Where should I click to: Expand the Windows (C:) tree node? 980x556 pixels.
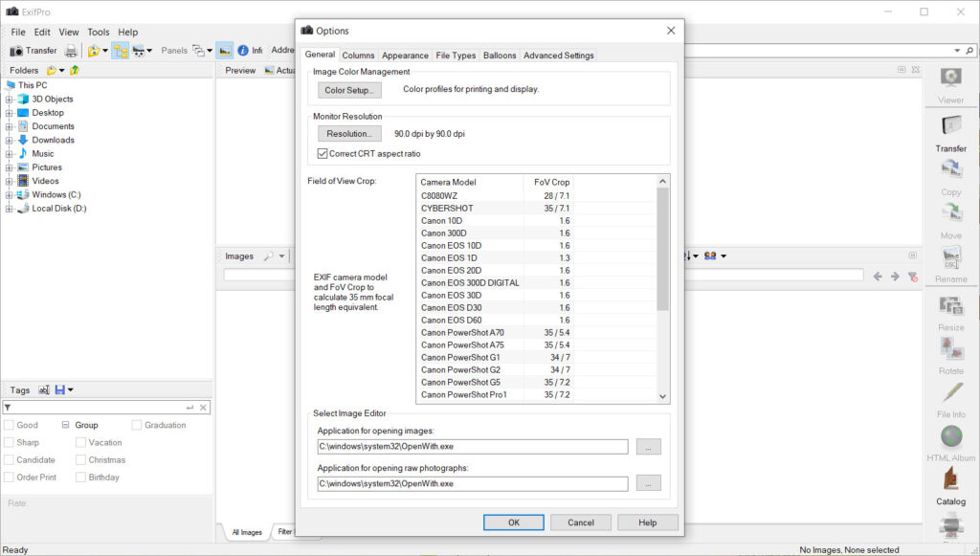9,195
